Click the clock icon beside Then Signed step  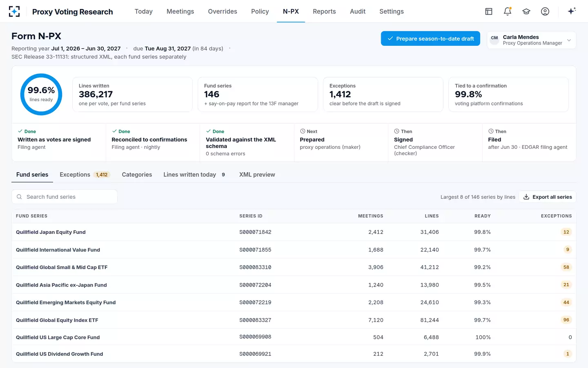396,131
